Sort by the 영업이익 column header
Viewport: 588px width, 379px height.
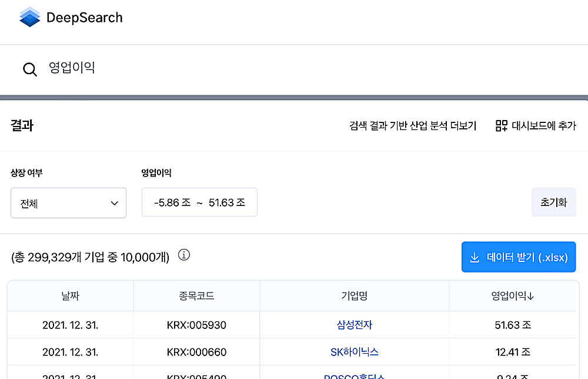pyautogui.click(x=512, y=296)
